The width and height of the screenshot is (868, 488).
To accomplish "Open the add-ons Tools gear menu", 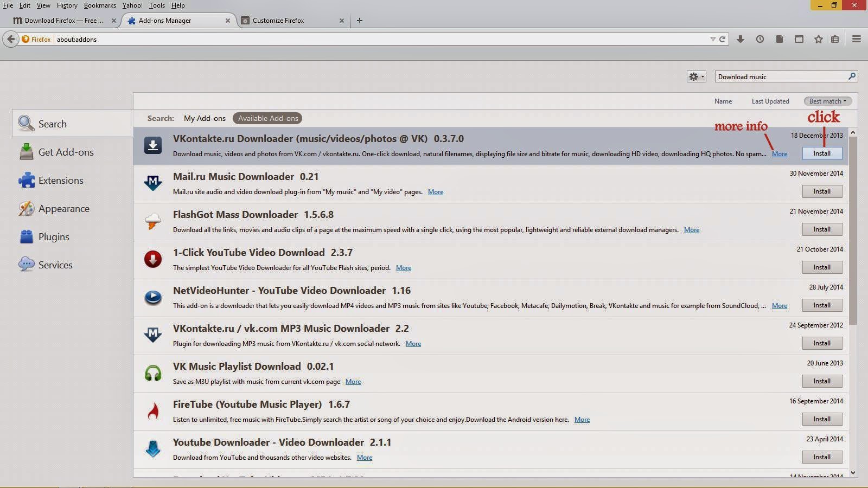I will click(x=697, y=76).
